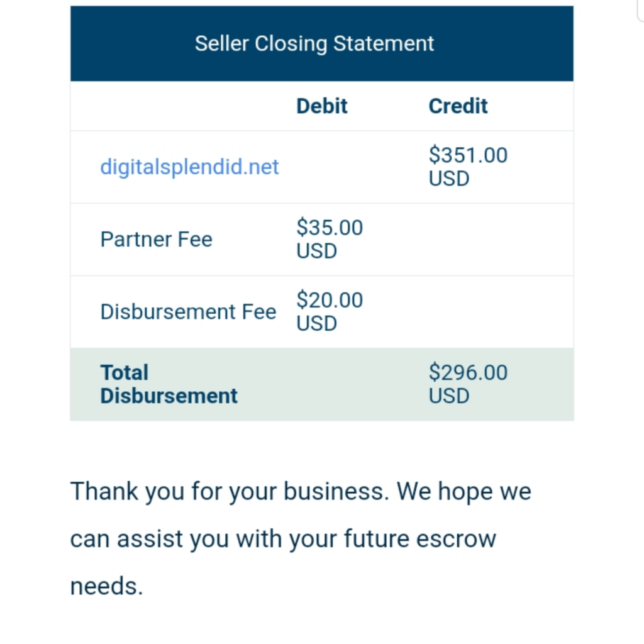The width and height of the screenshot is (644, 644).
Task: Select the Debit column header
Action: [322, 106]
